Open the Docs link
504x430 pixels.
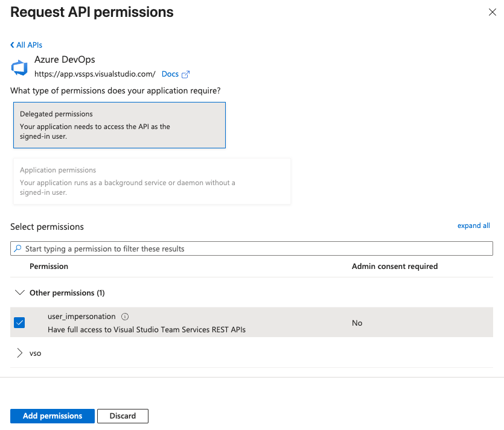(x=170, y=74)
